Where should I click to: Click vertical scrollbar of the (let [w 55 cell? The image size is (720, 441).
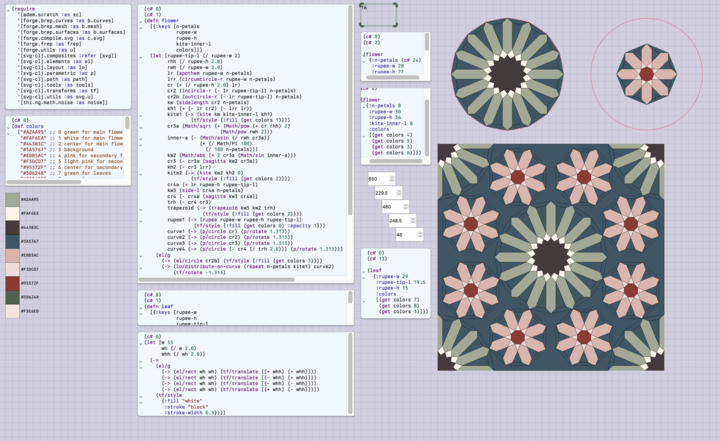tap(350, 373)
